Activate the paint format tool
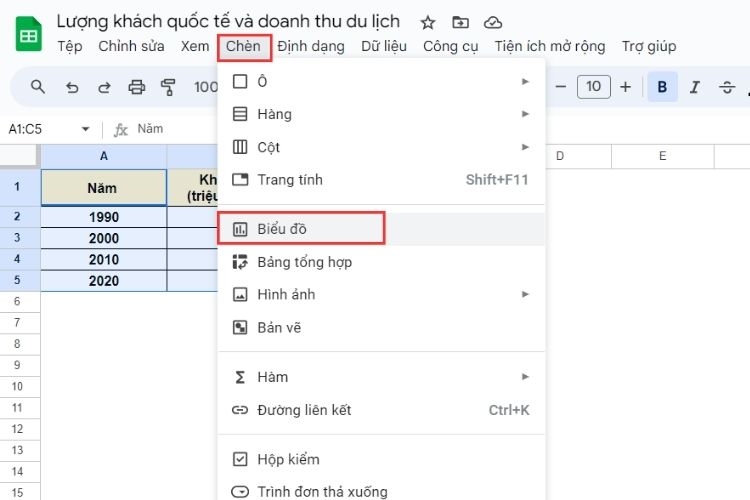750x500 pixels. tap(168, 87)
